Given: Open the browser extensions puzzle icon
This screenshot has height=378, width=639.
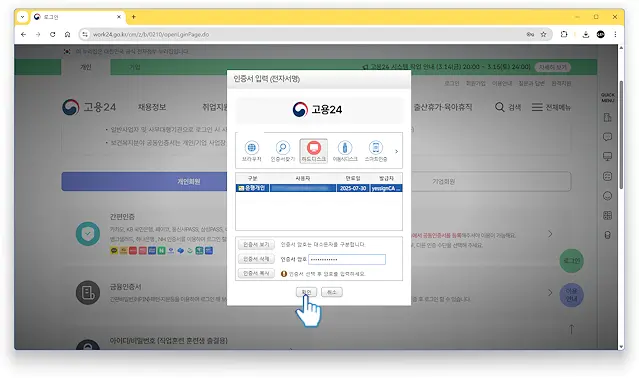Looking at the screenshot, I should (564, 35).
